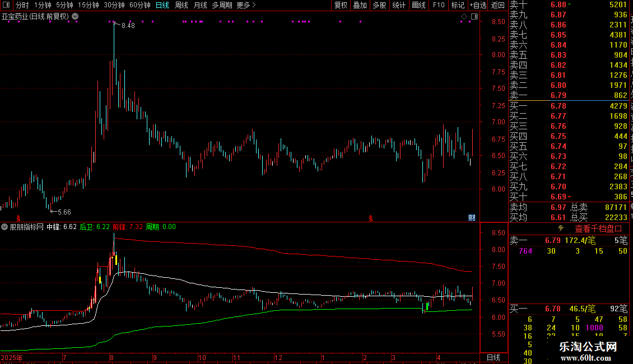
Task: Click the 5.66 low price label
Action: [x=64, y=212]
